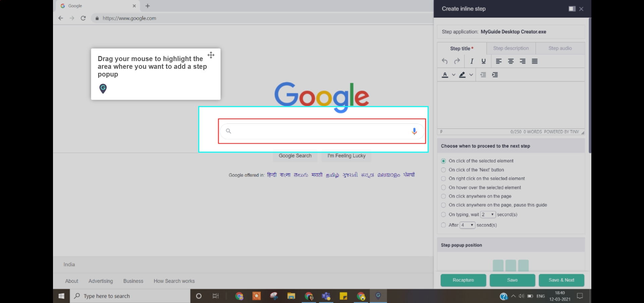Toggle the Create inline step panel dock icon
Screen dimensions: 644x303
(572, 9)
